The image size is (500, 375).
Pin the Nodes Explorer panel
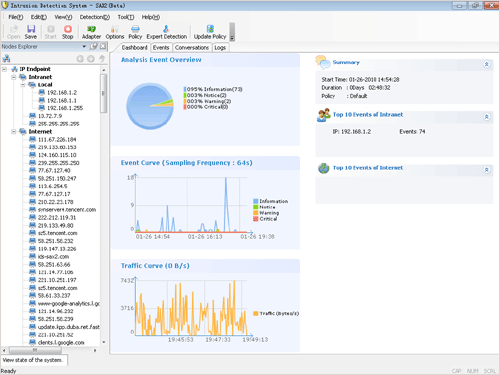click(94, 46)
